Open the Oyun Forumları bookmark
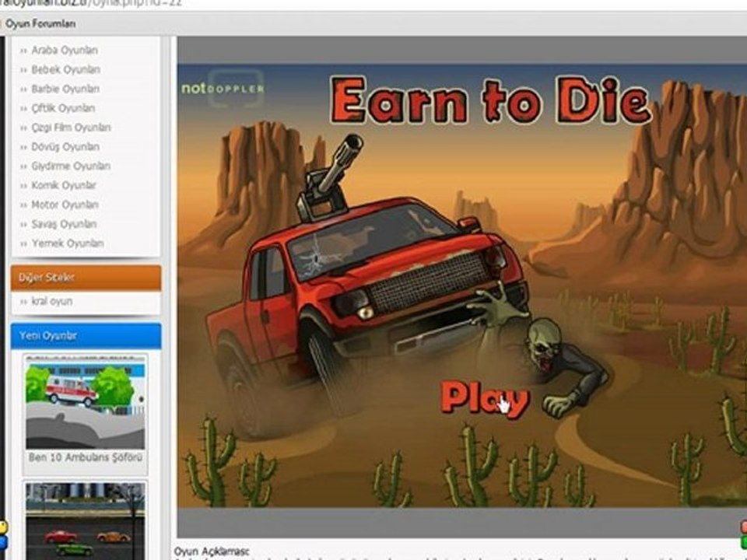This screenshot has height=560, width=747. click(40, 24)
